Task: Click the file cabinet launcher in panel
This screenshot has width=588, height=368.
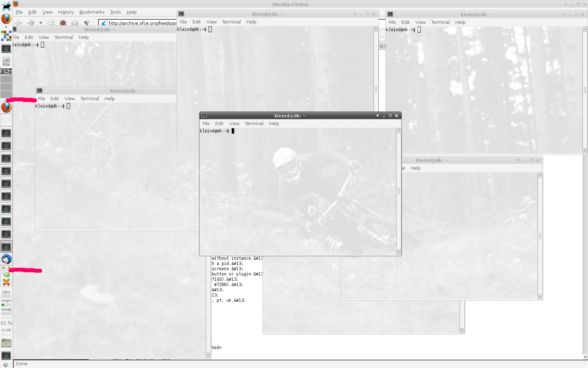Action: point(6,61)
